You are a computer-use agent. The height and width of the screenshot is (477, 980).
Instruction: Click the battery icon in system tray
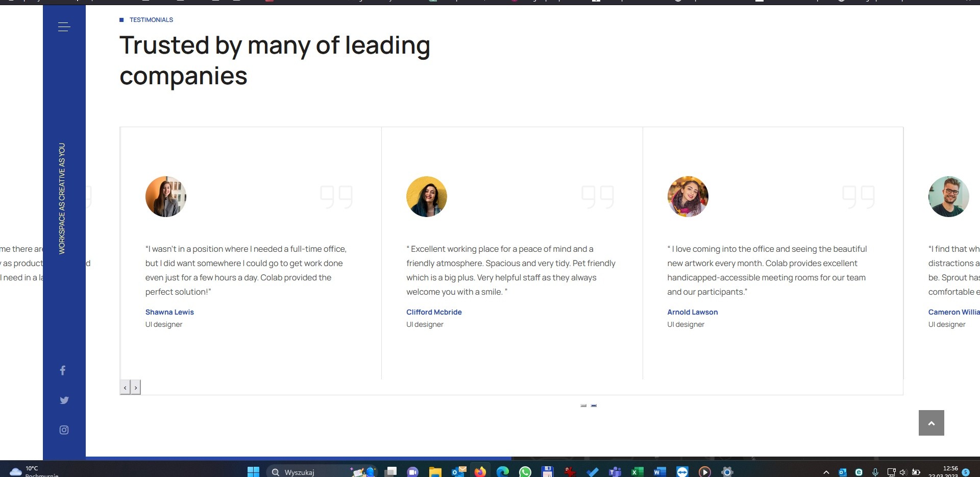coord(916,472)
